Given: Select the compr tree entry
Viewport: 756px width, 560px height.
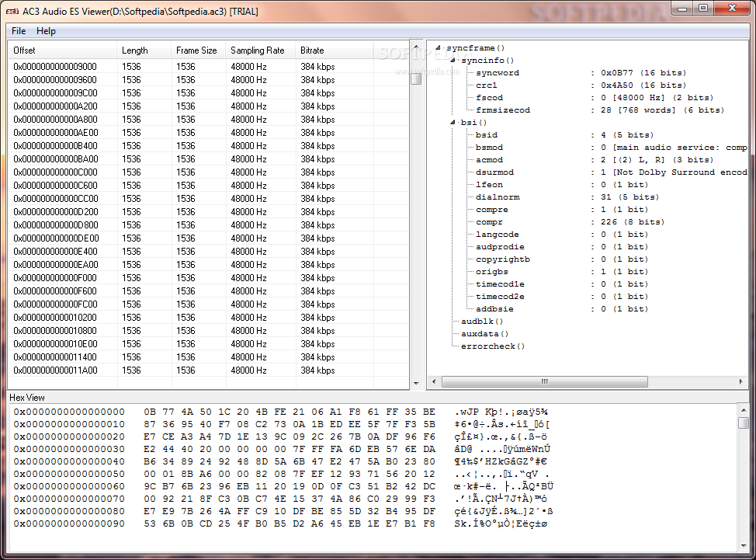Looking at the screenshot, I should coord(570,222).
